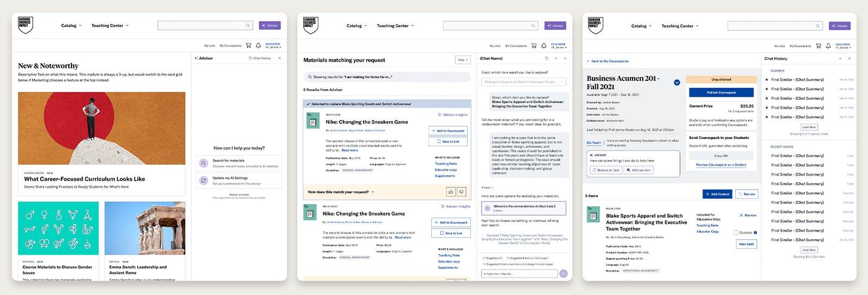
Task: Open the shopping cart in middle screen
Action: (x=534, y=46)
